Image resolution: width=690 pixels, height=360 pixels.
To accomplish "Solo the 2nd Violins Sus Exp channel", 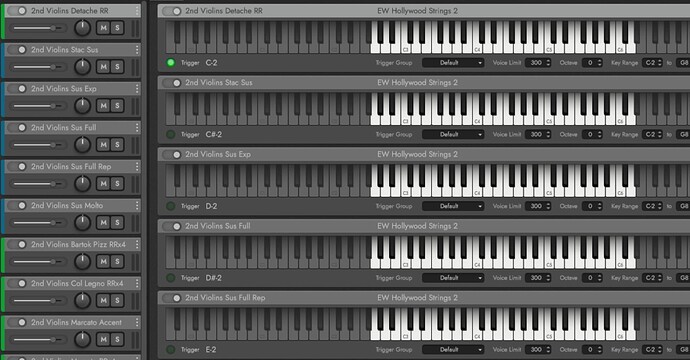I will click(117, 106).
